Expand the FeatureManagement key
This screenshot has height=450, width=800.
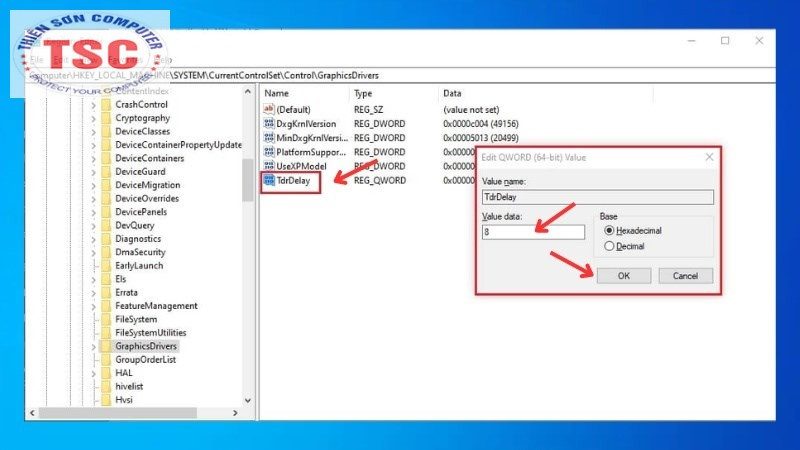click(x=93, y=306)
